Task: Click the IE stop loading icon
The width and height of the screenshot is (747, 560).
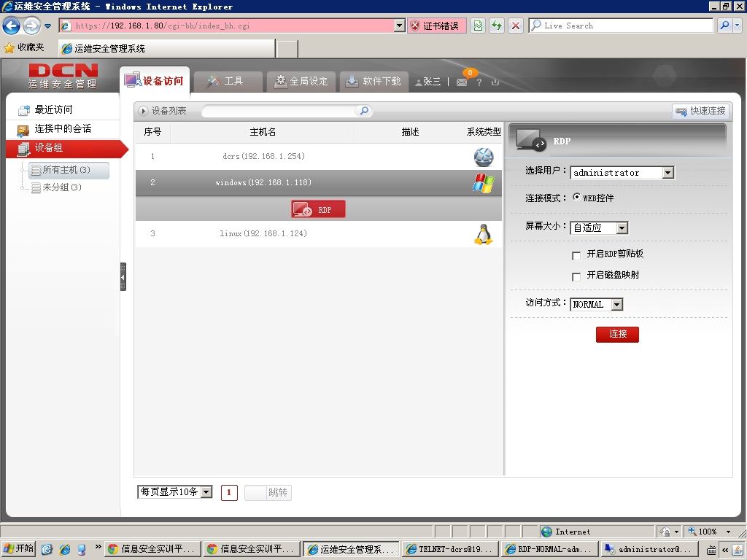Action: click(516, 26)
